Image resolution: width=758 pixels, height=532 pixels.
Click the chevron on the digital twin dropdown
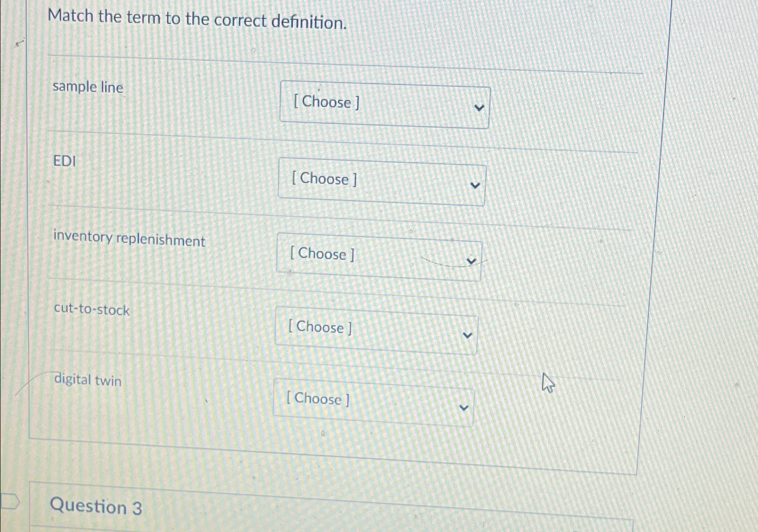[463, 407]
